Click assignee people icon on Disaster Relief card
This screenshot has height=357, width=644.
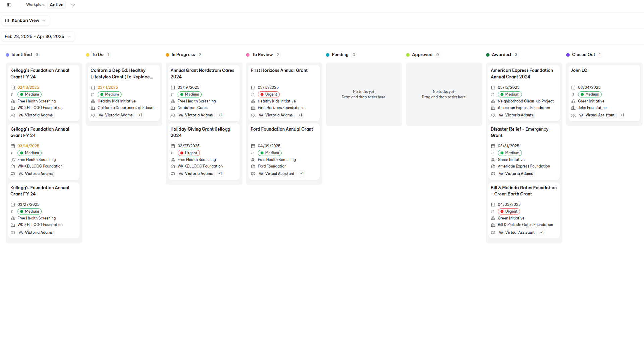pos(493,174)
